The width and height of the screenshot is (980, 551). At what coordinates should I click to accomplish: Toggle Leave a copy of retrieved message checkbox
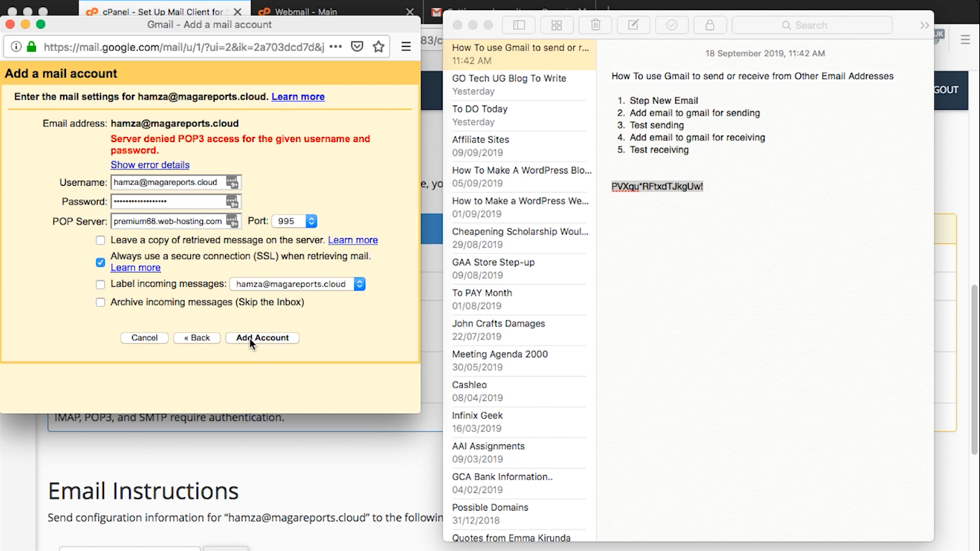point(100,240)
